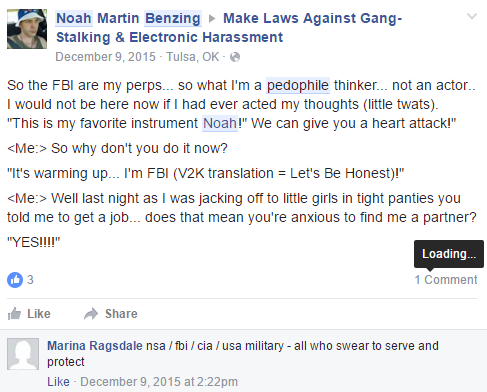Click the share arrow icon
This screenshot has width=487, height=392.
click(x=91, y=314)
